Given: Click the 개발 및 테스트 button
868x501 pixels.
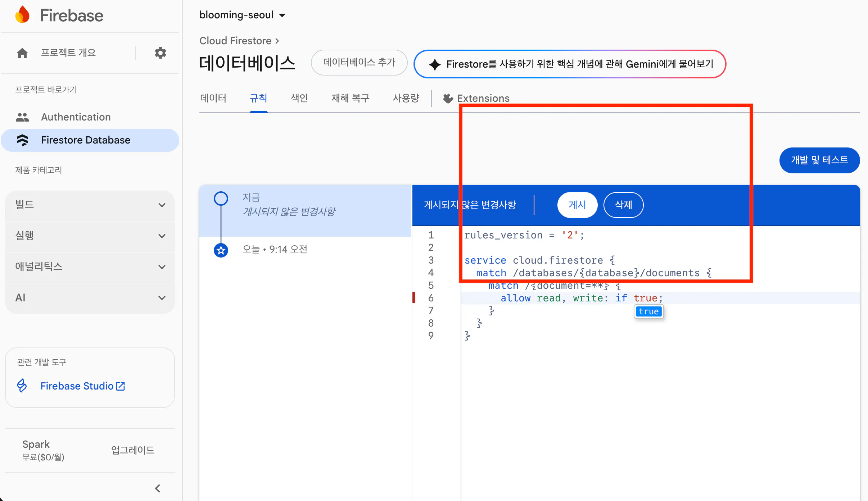Looking at the screenshot, I should point(819,160).
